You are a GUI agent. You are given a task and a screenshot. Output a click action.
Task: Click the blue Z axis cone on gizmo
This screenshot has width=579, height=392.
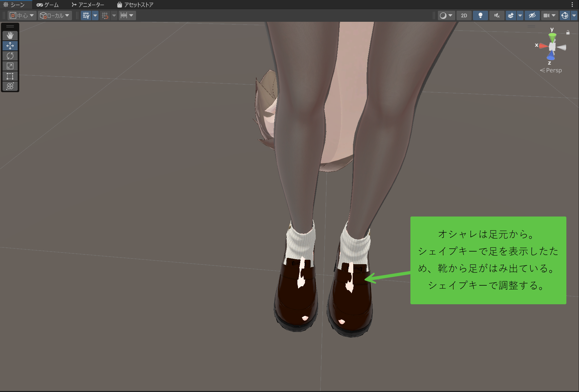(551, 56)
